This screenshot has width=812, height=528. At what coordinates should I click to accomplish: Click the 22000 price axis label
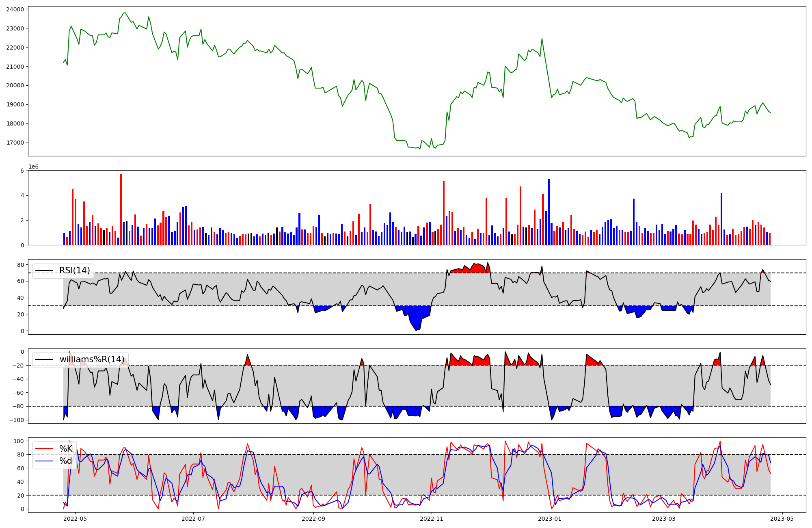coord(15,48)
